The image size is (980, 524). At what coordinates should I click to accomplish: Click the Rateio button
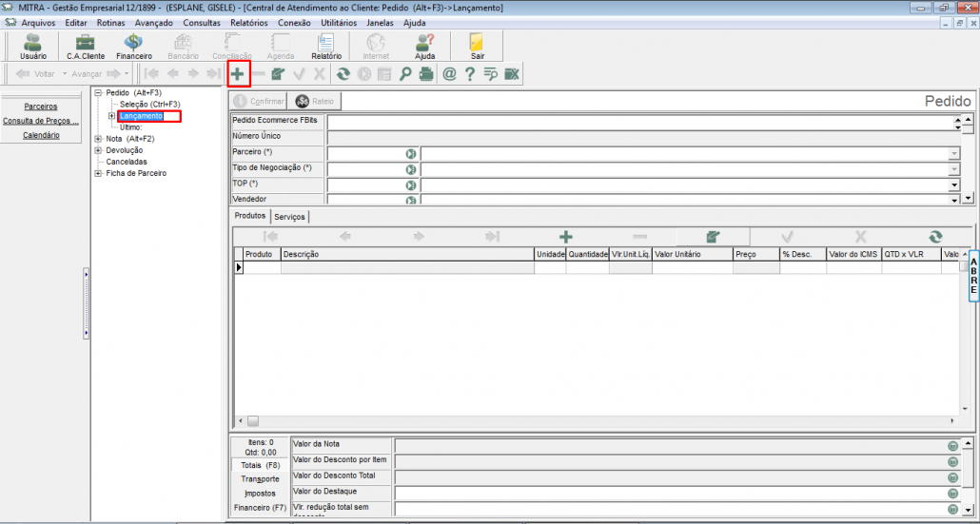coord(316,101)
